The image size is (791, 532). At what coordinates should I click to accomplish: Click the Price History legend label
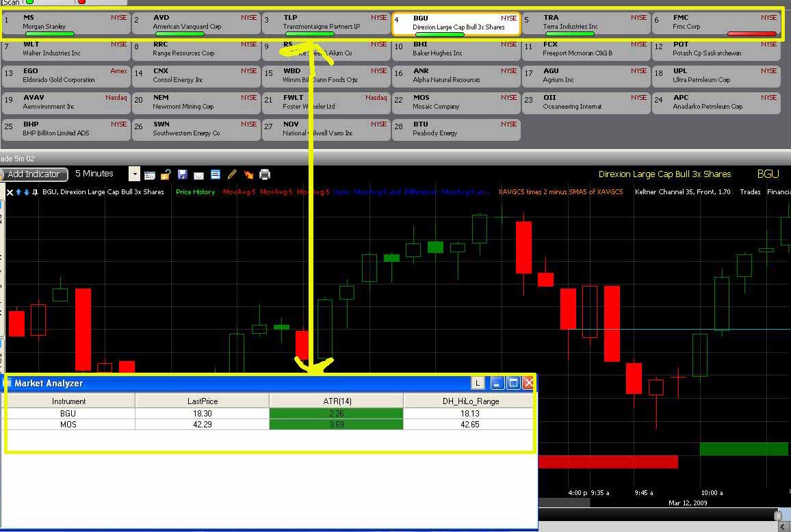click(x=195, y=192)
